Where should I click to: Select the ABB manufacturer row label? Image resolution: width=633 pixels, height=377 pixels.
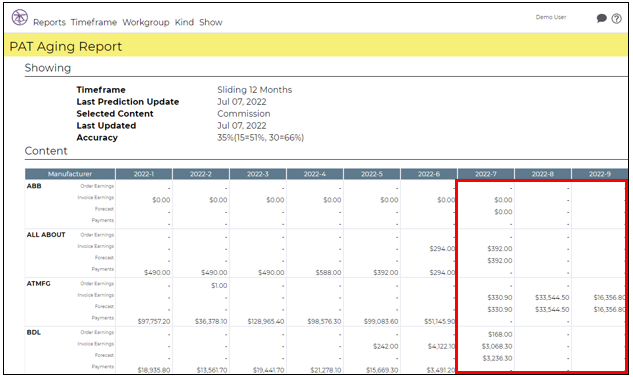pyautogui.click(x=34, y=186)
